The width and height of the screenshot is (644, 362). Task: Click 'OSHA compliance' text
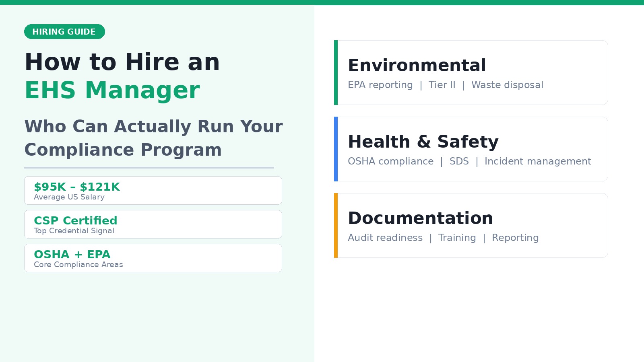pos(391,161)
